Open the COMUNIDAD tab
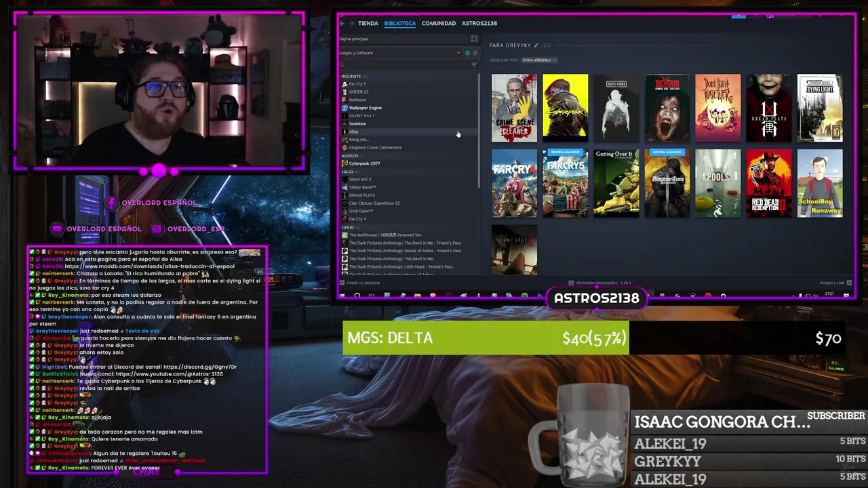Image resolution: width=868 pixels, height=488 pixels. point(439,23)
